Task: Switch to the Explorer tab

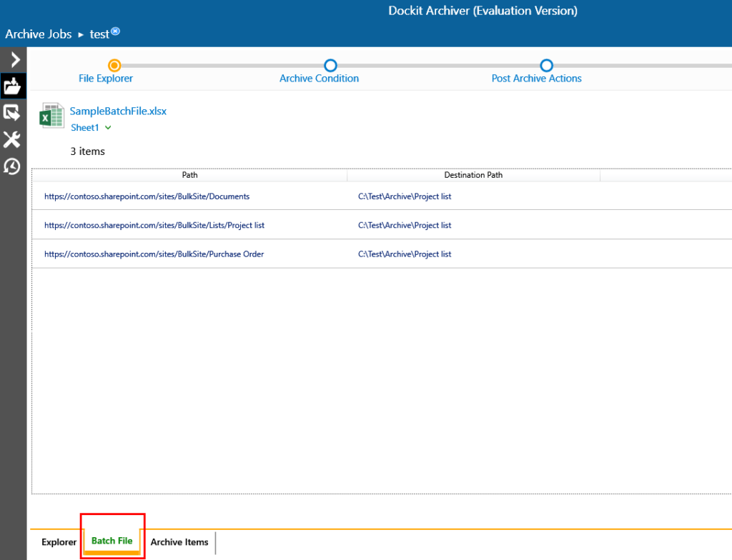Action: (59, 542)
